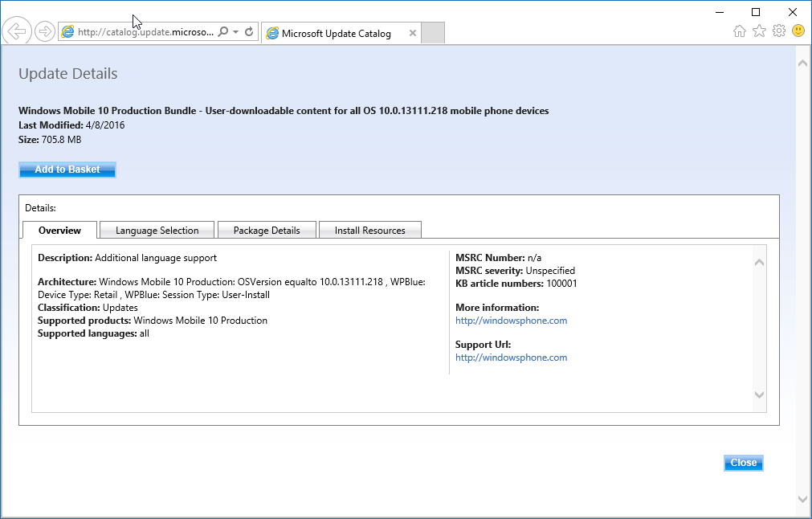Click 'KB article numbers: 100001' text
Screen dimensions: 812x519
tap(516, 284)
